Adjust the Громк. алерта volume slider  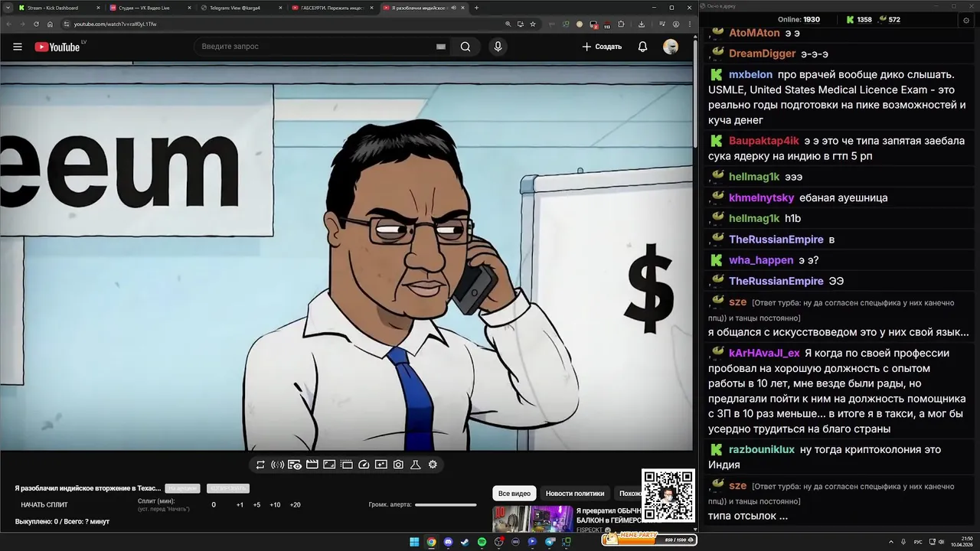[446, 505]
